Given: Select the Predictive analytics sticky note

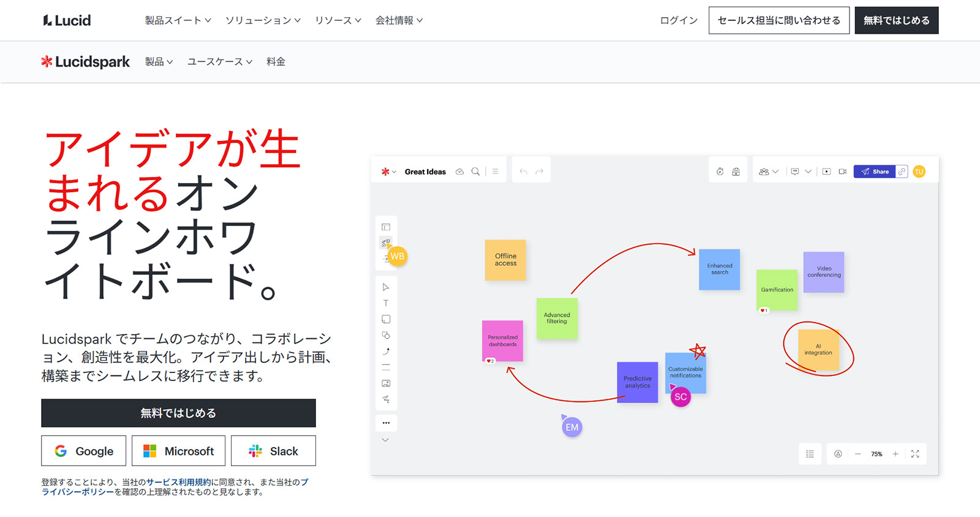Looking at the screenshot, I should point(638,382).
